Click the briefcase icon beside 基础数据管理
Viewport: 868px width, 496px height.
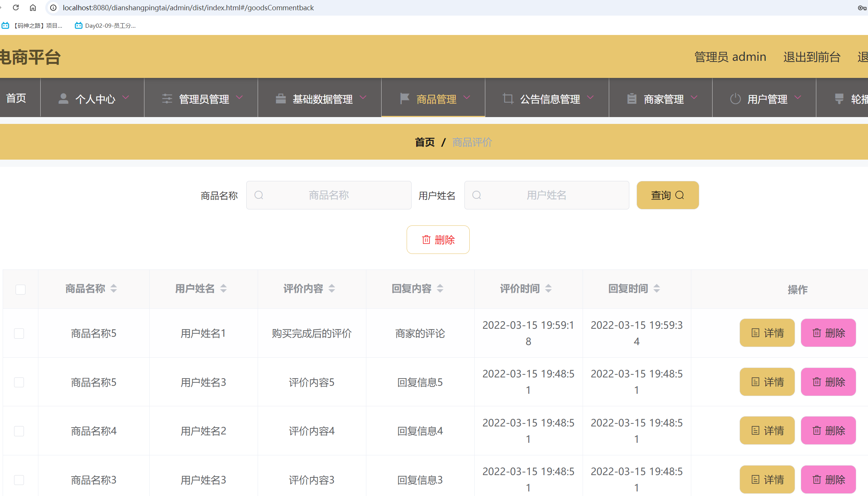(x=281, y=99)
